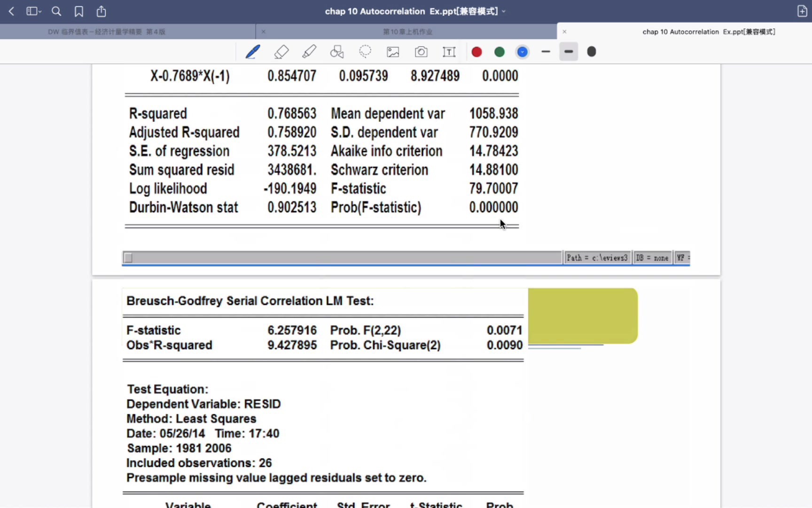
Task: Tap the bookmark icon
Action: pyautogui.click(x=79, y=11)
